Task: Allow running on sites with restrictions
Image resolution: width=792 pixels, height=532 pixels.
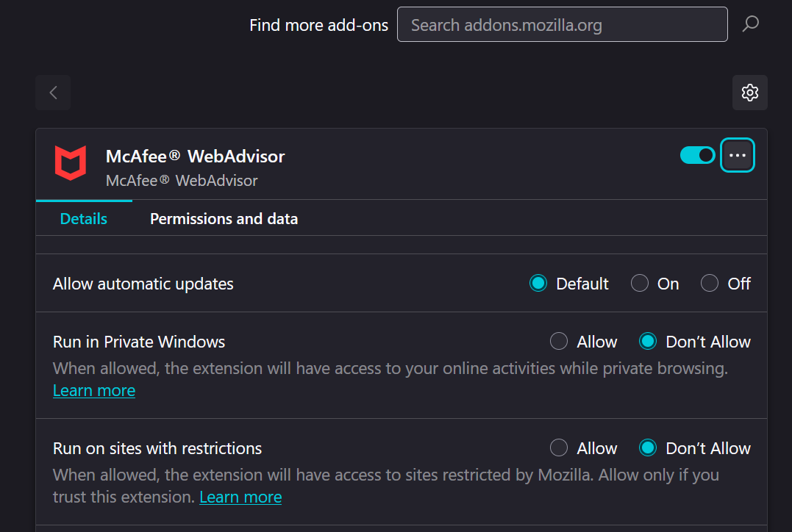Action: [560, 448]
